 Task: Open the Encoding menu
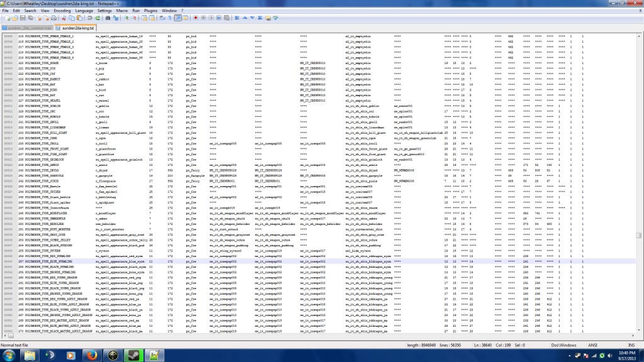(62, 11)
